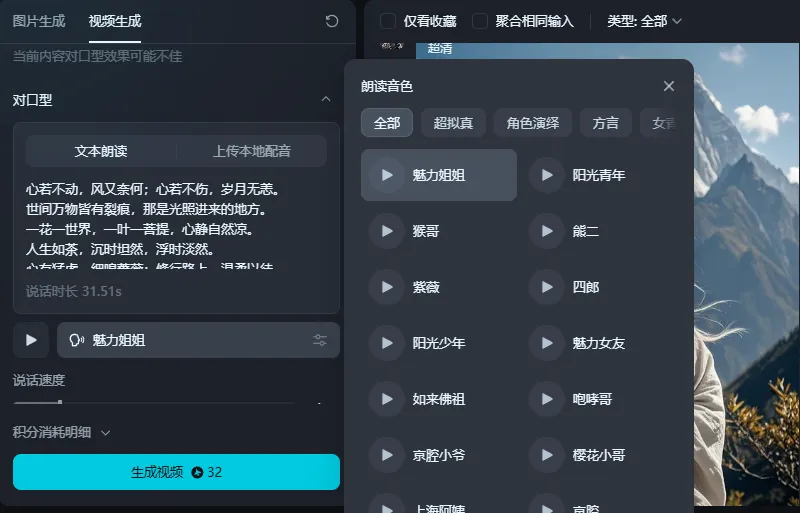
Task: Choose the 魅力姐姐 voice entry
Action: coord(439,175)
